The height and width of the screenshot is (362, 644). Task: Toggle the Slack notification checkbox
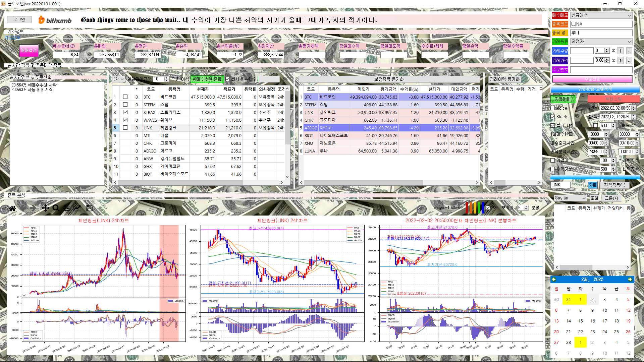(x=553, y=117)
